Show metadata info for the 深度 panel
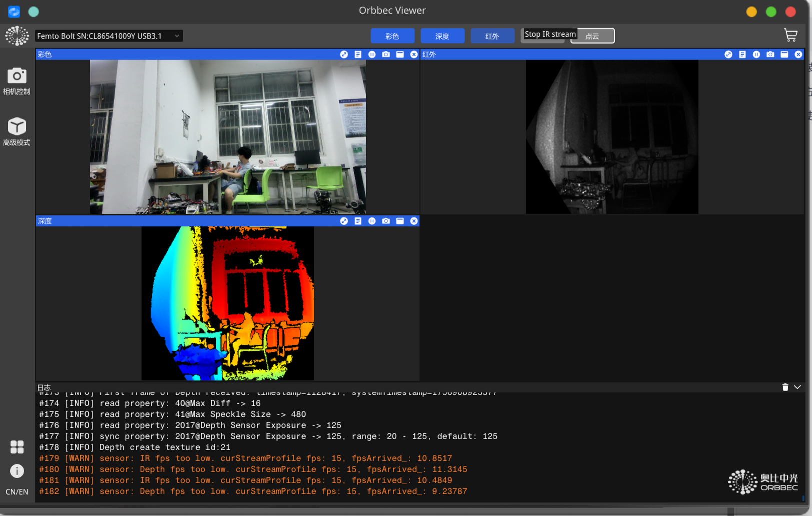This screenshot has width=812, height=516. pyautogui.click(x=358, y=221)
